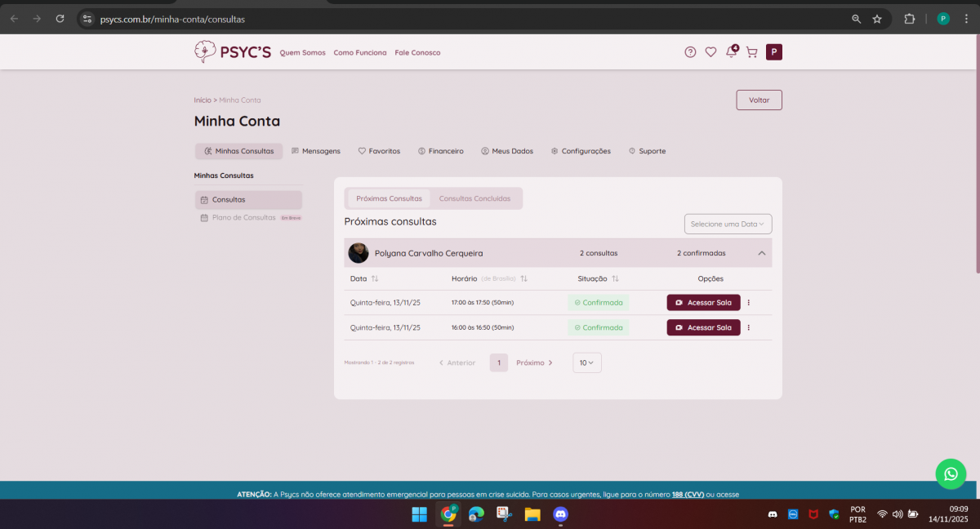The width and height of the screenshot is (980, 529).
Task: Click the 188 (CVV) link
Action: pos(688,494)
